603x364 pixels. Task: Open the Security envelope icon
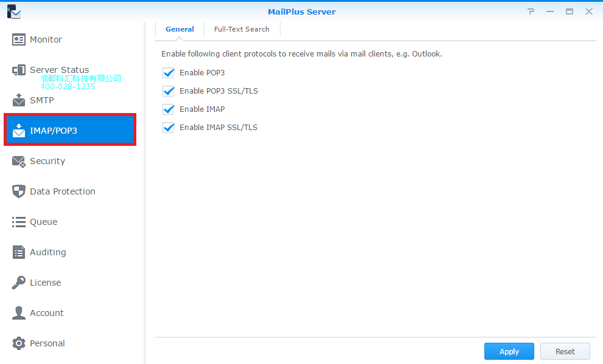tap(18, 161)
